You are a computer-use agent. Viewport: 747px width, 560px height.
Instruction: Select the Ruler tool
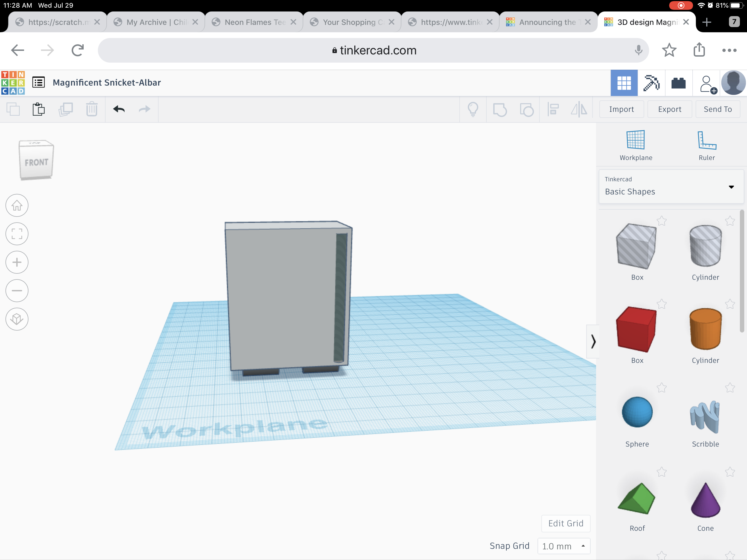tap(707, 145)
